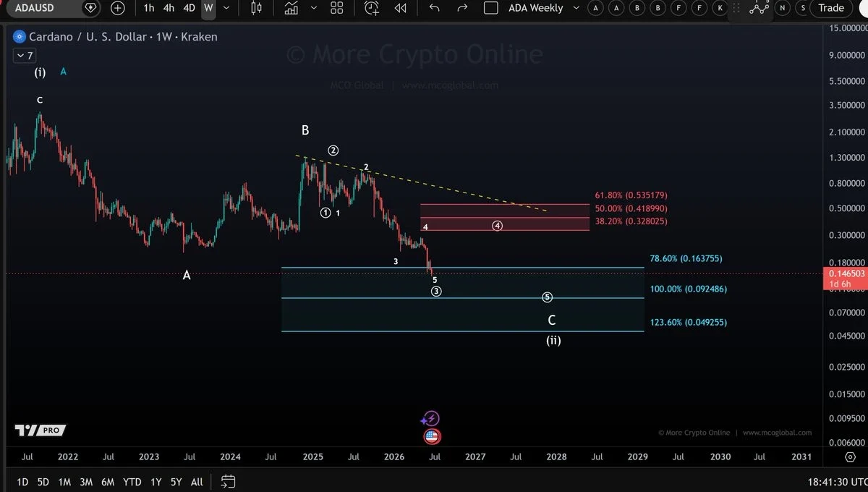
Task: Click the 2027 time axis label
Action: pyautogui.click(x=475, y=457)
